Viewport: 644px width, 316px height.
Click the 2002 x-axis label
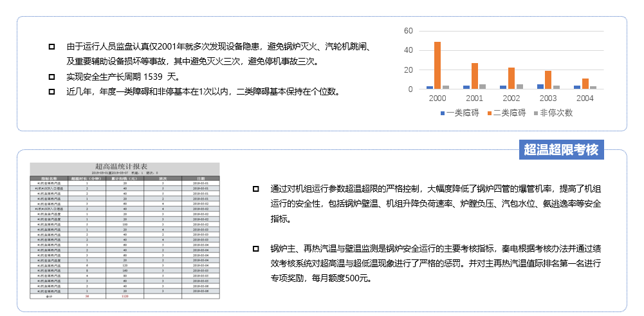[x=511, y=98]
